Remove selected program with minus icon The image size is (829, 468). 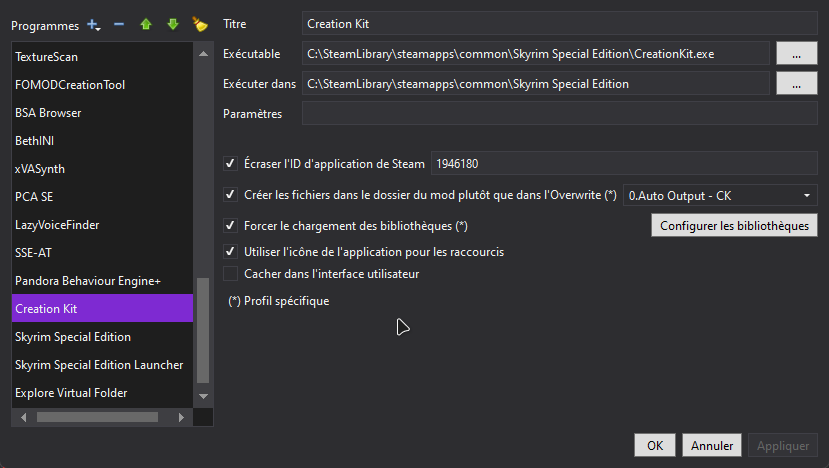click(119, 24)
